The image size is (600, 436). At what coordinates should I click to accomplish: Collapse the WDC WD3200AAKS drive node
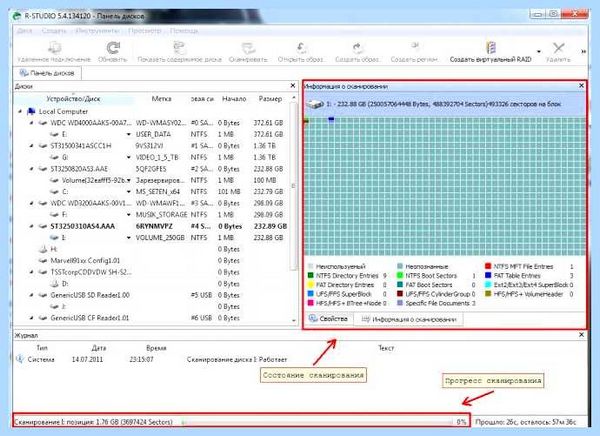tap(31, 203)
